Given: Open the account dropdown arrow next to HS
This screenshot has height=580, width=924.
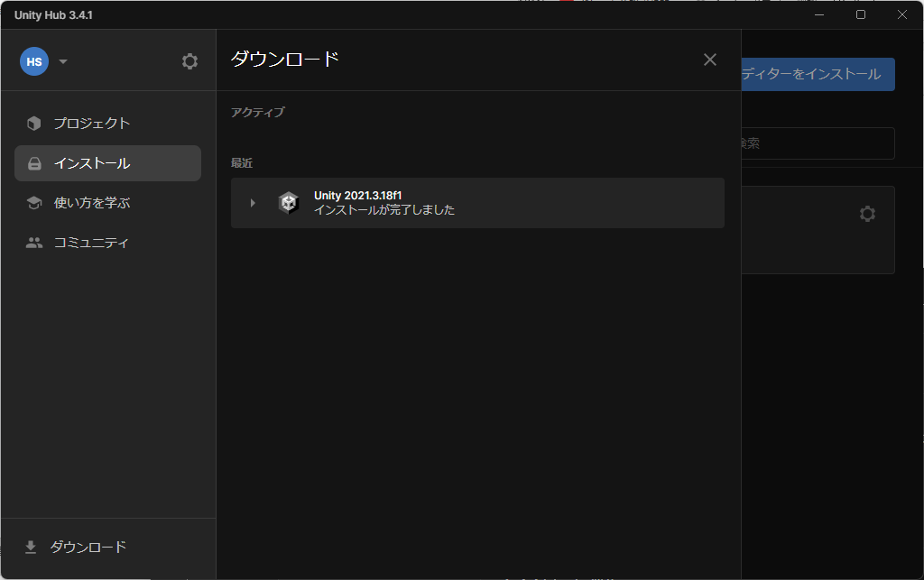Looking at the screenshot, I should point(62,61).
